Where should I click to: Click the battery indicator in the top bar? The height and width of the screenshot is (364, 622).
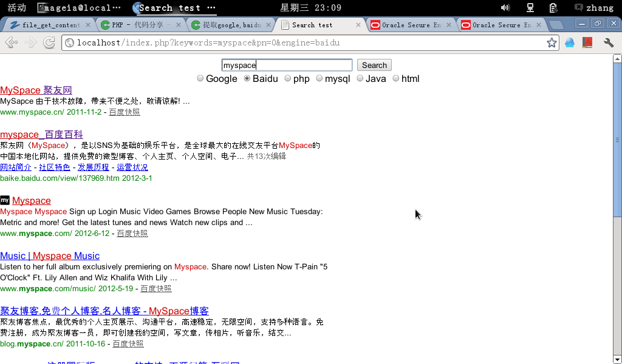pyautogui.click(x=553, y=8)
